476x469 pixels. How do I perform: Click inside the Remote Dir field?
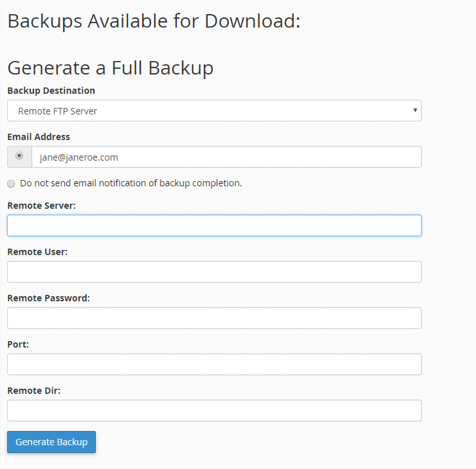pos(214,410)
